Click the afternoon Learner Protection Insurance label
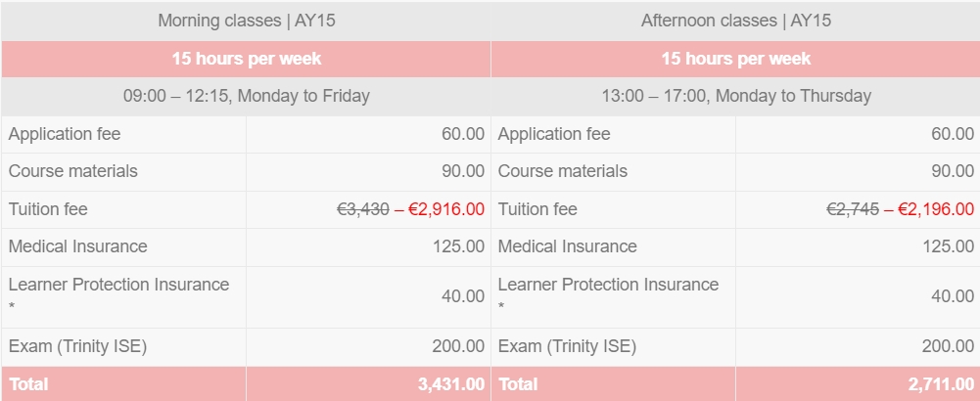 [608, 286]
